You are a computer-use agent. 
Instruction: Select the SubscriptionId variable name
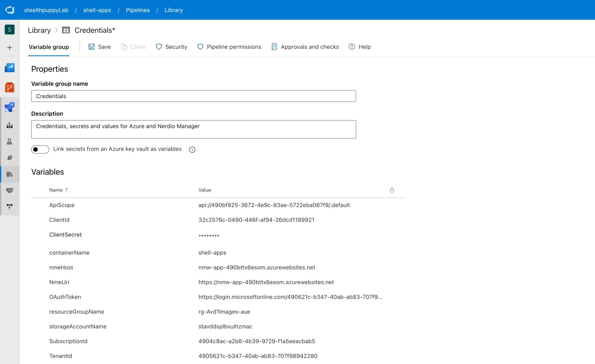coord(68,341)
